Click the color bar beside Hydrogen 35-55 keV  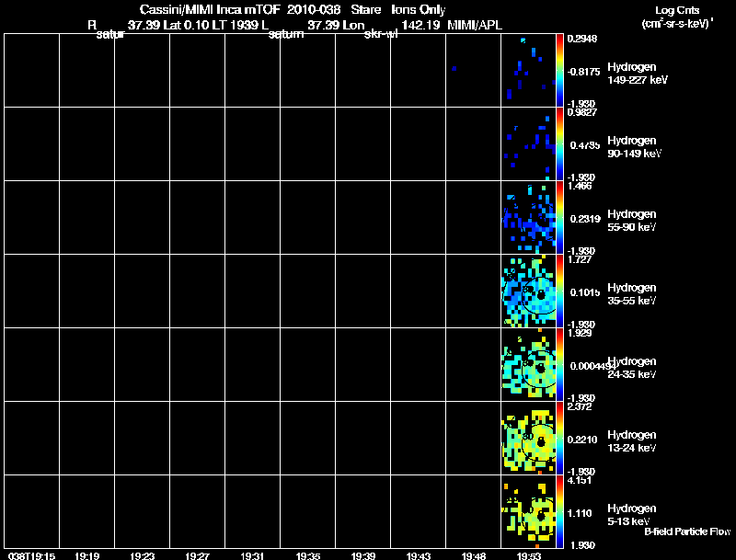tap(559, 291)
